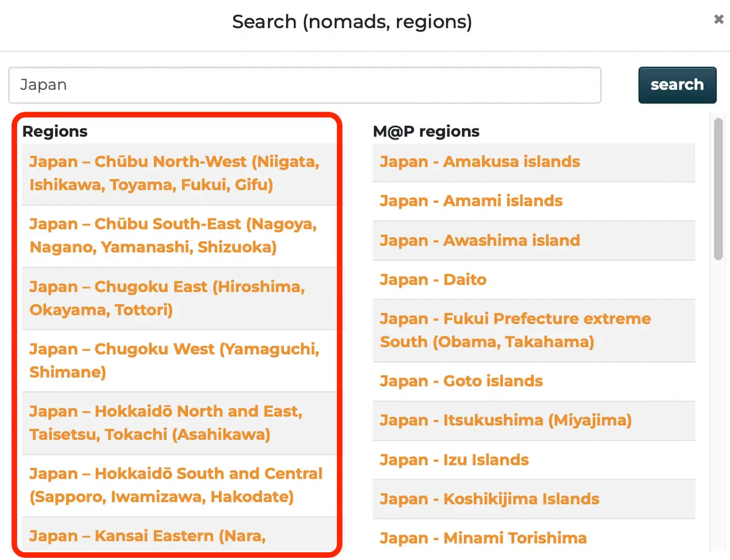Open Hokkaidō North and East region
730x560 pixels.
tap(166, 423)
